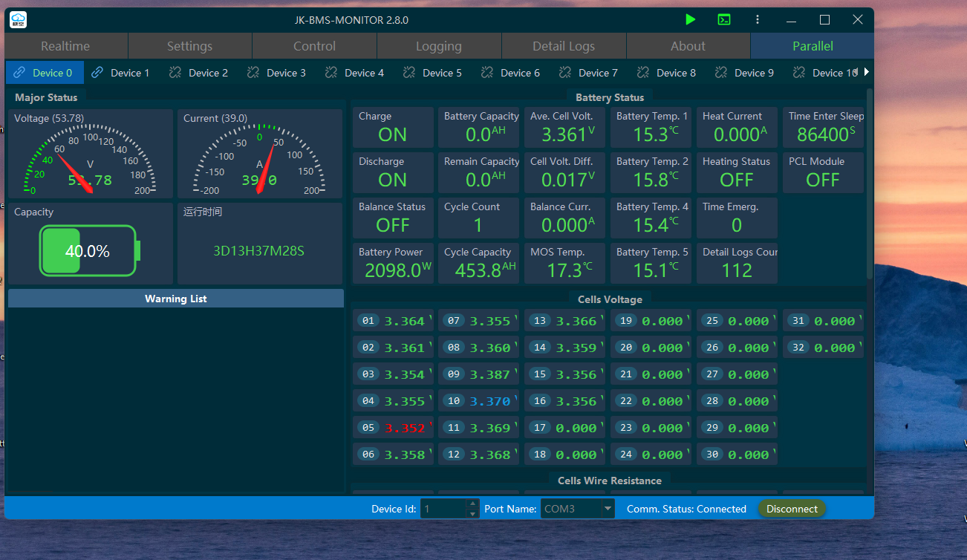Click the broken link icon for Device 8
Image resolution: width=967 pixels, height=560 pixels.
(x=643, y=73)
